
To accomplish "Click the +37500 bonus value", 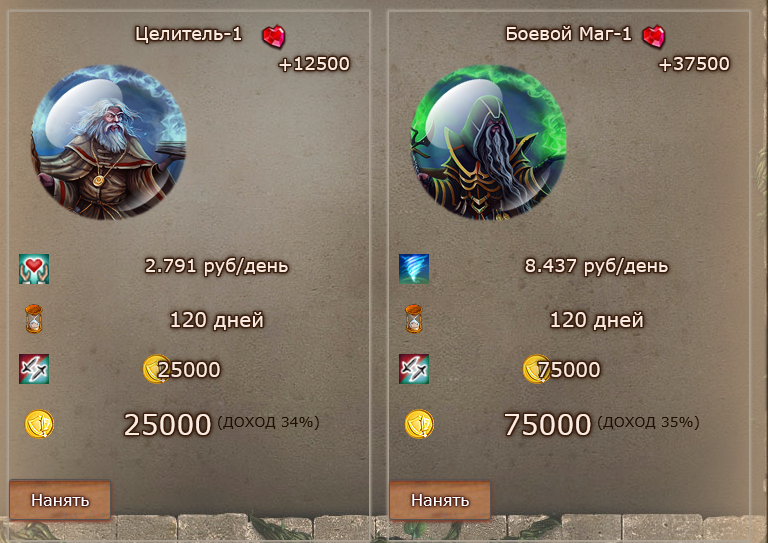I will (x=694, y=64).
